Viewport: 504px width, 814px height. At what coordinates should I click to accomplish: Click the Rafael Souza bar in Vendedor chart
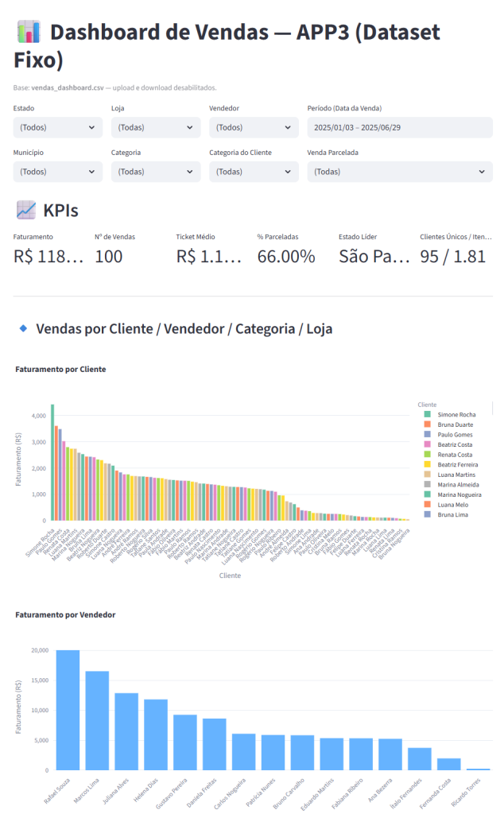[68, 710]
